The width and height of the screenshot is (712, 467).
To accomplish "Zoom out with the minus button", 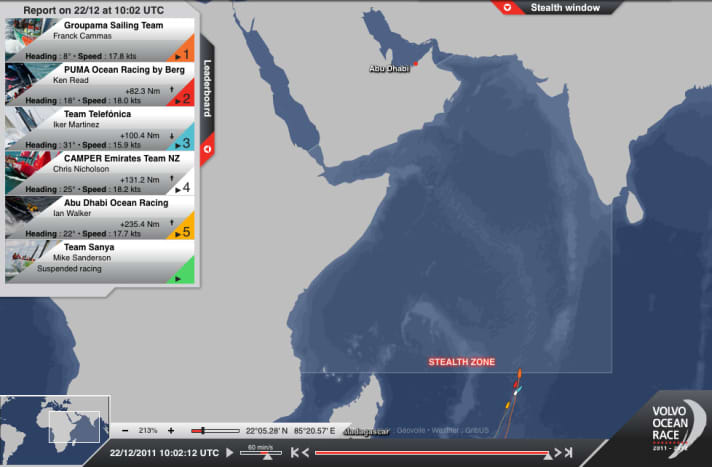I will pos(125,430).
